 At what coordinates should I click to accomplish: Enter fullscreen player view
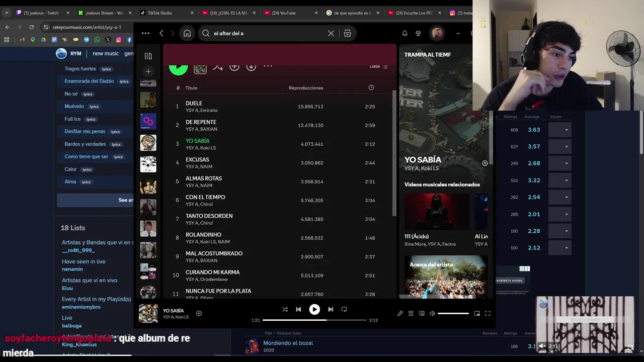[x=488, y=313]
